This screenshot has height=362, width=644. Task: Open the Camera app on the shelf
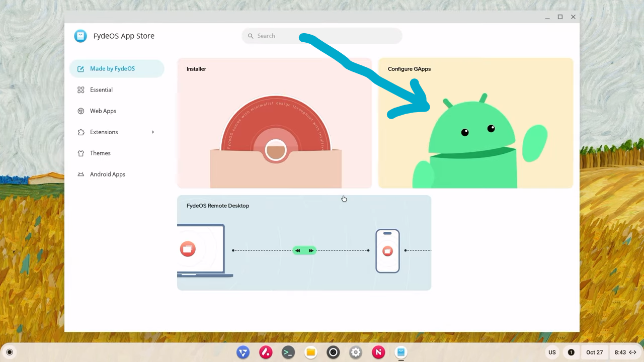click(x=333, y=352)
